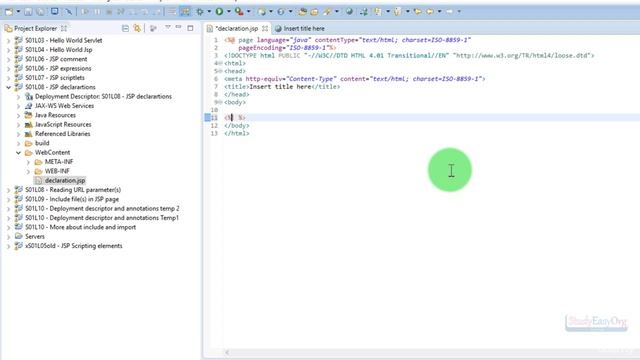This screenshot has height=360, width=640.
Task: Click the Last Edit Location yellow arrow
Action: (417, 12)
